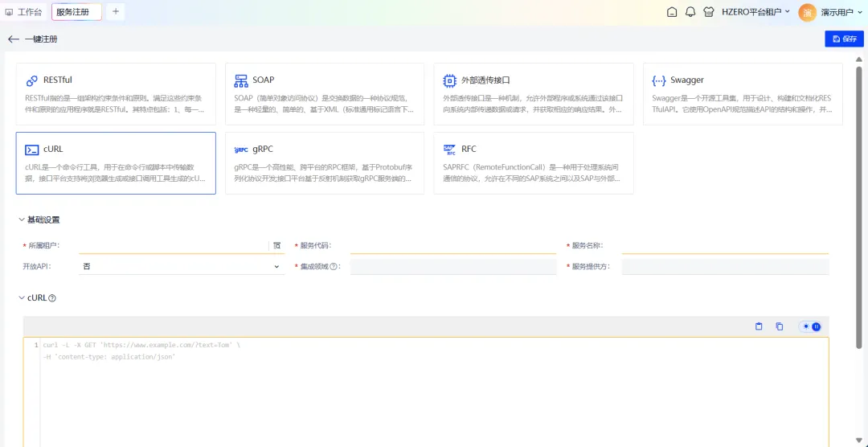
Task: Select the cURL registration card
Action: (116, 163)
